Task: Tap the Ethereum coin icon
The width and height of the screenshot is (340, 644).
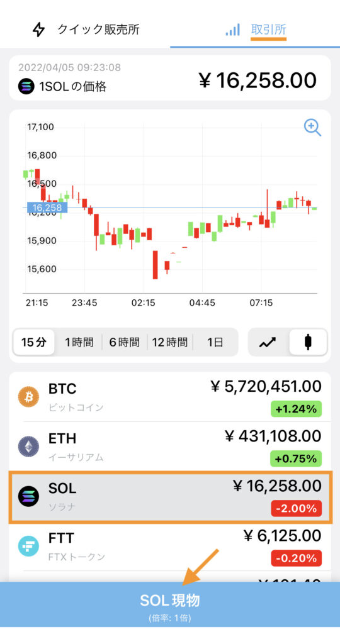Action: [28, 447]
